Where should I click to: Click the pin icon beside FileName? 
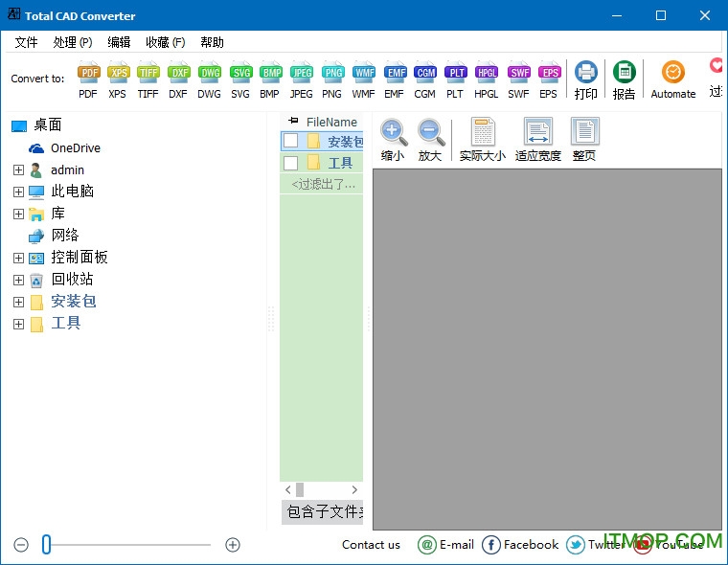(293, 122)
